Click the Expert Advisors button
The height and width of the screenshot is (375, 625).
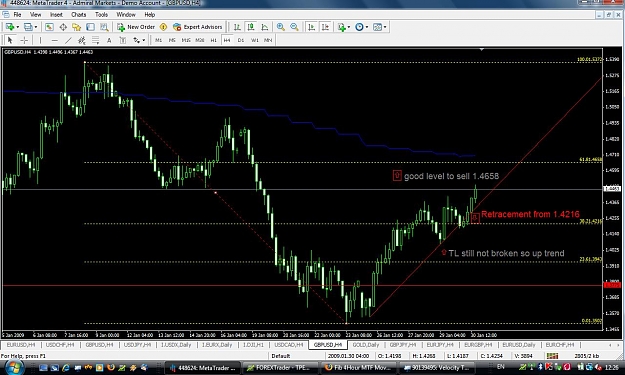click(x=197, y=27)
